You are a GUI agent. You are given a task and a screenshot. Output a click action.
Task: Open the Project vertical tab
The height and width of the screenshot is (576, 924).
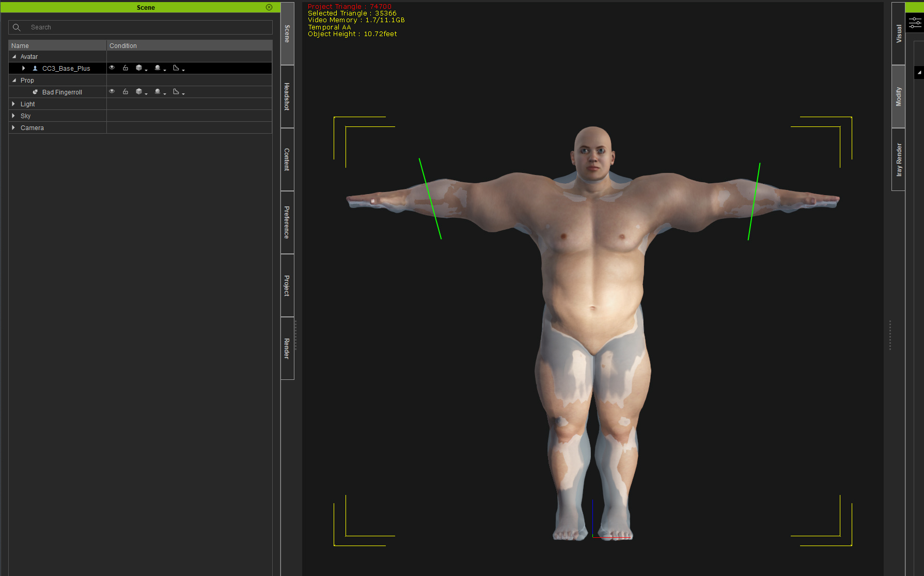click(x=287, y=285)
